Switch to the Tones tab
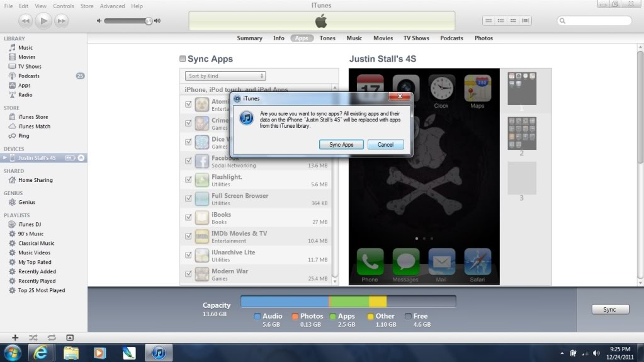644x362 pixels. pos(327,38)
